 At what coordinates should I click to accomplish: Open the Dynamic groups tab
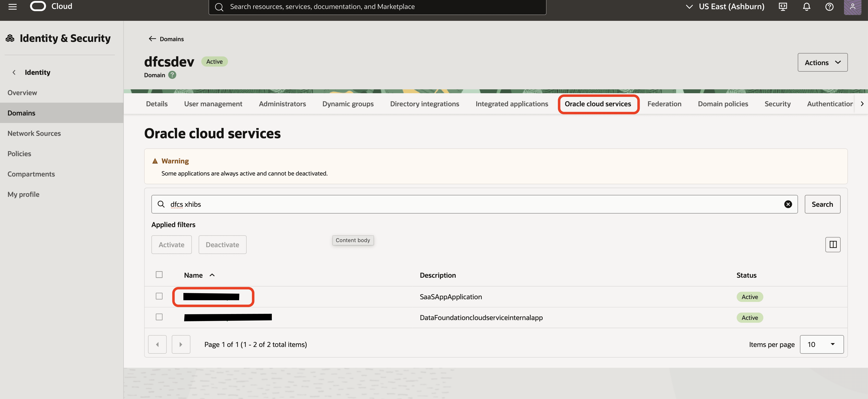click(x=348, y=104)
